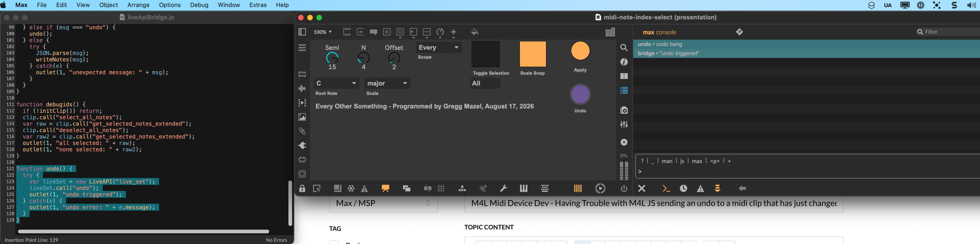Clear the Max console with X icon
Image resolution: width=980 pixels, height=244 pixels.
[642, 188]
